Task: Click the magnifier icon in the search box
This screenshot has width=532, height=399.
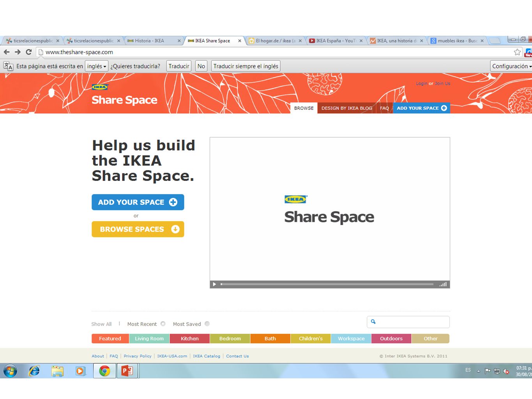Action: (373, 321)
